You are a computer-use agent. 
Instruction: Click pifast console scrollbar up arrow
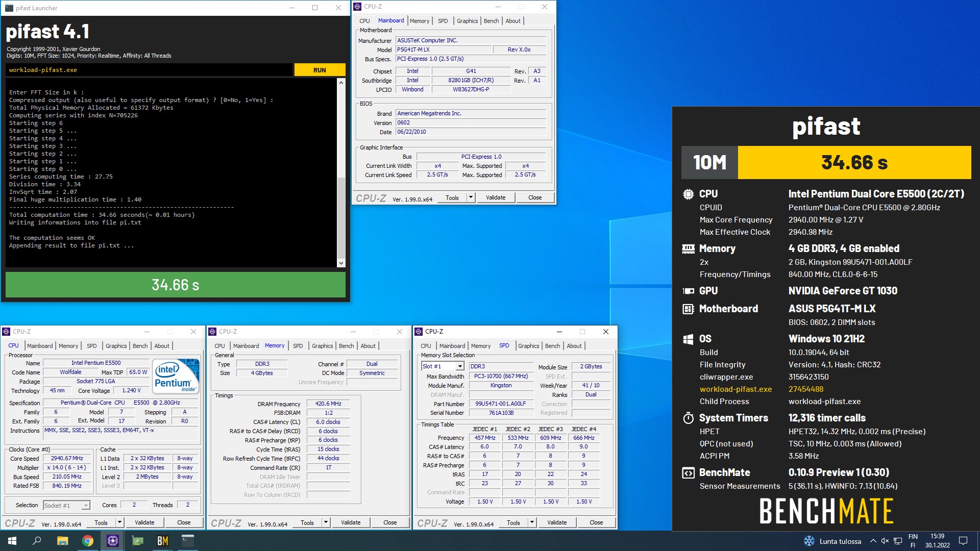coord(341,82)
